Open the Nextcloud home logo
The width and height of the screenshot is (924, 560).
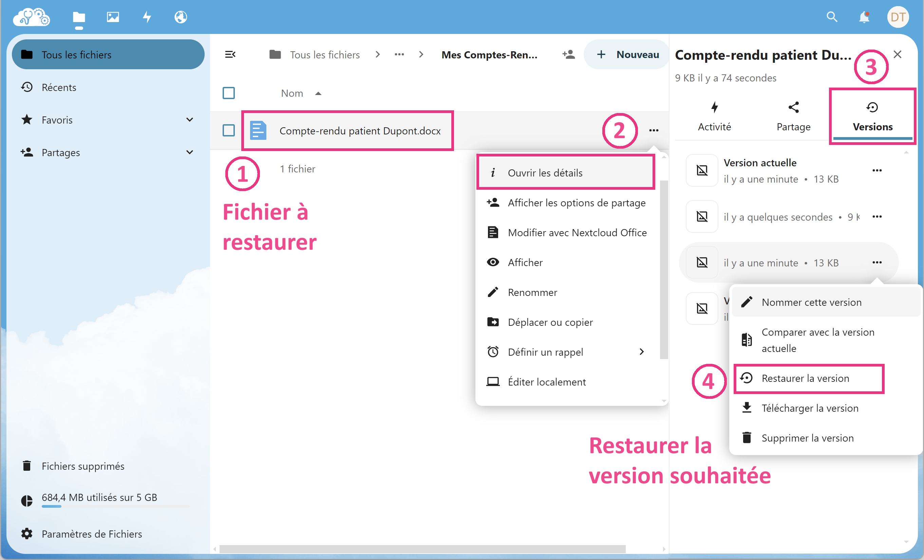pos(32,17)
